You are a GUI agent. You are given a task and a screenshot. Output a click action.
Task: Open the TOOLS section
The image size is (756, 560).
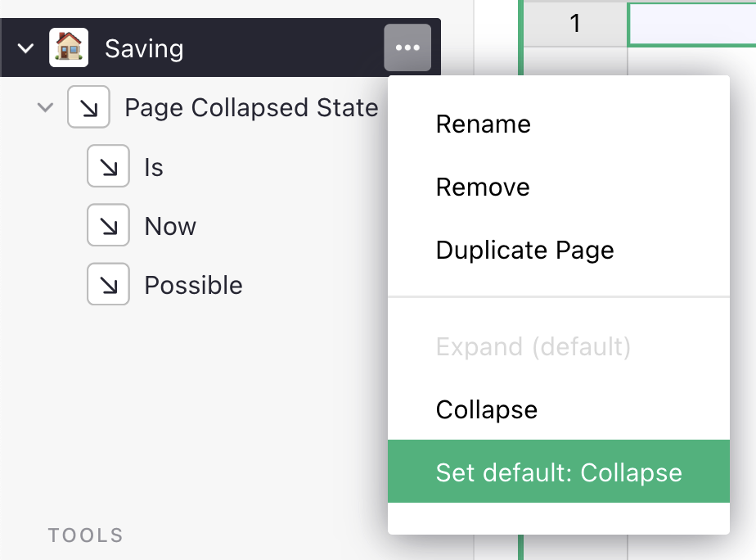(85, 535)
